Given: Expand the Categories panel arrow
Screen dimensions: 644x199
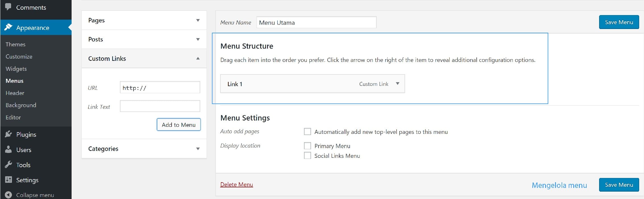Looking at the screenshot, I should pos(198,149).
